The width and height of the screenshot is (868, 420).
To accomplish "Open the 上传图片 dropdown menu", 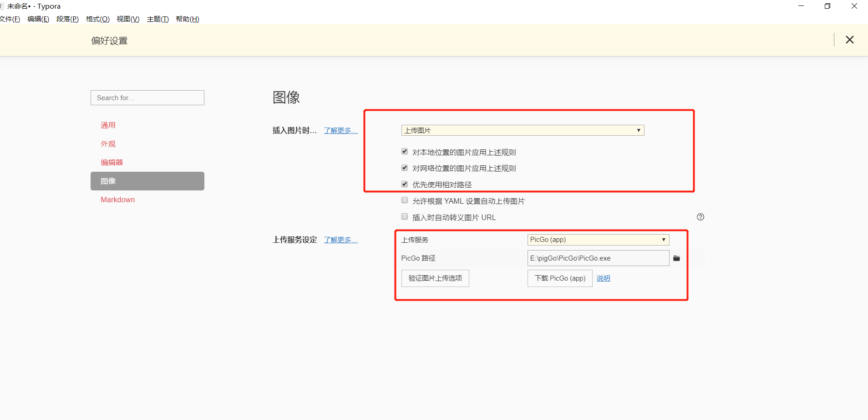I will [522, 130].
